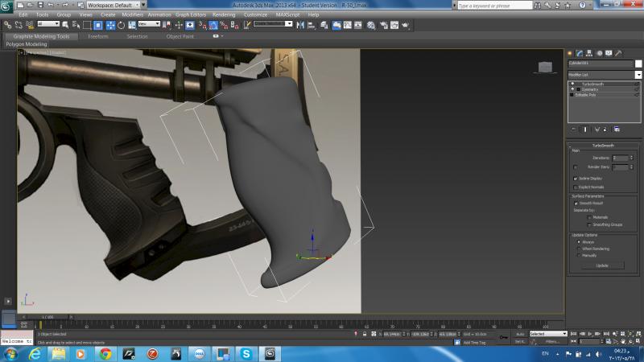Toggle the Symmetry modifier lightbulb
This screenshot has height=362, width=644.
click(x=572, y=89)
